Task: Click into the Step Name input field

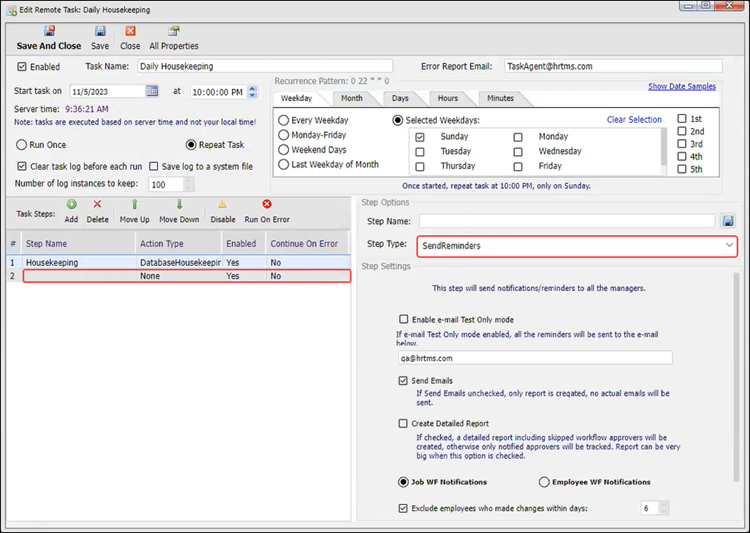Action: click(x=566, y=221)
